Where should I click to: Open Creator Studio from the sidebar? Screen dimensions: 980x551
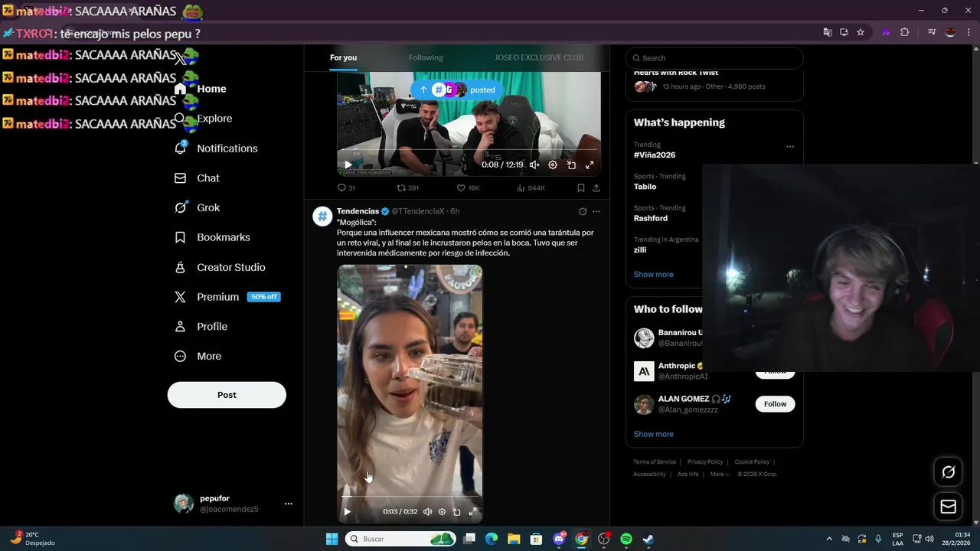(x=220, y=267)
